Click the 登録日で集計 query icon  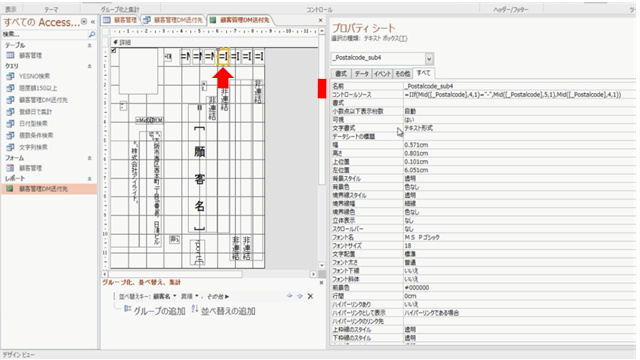pyautogui.click(x=10, y=111)
